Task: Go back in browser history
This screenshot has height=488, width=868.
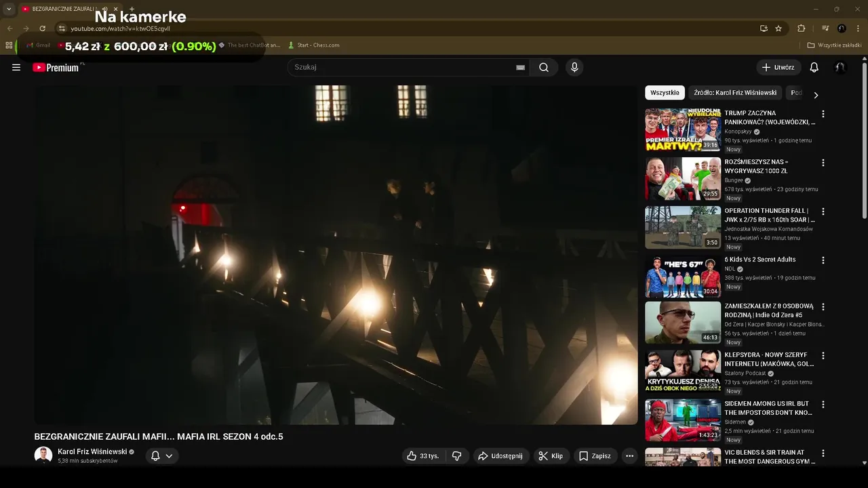Action: point(9,28)
